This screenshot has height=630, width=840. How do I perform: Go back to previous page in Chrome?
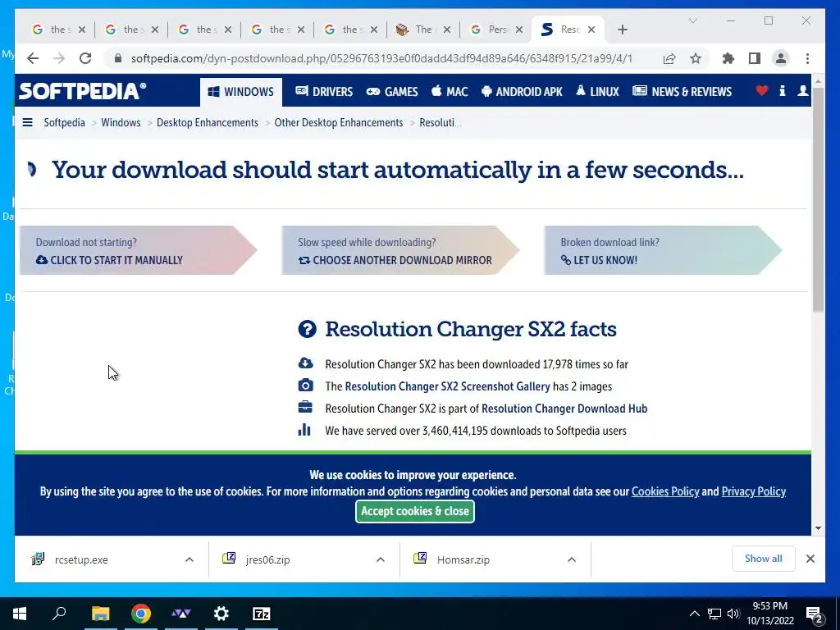pos(33,58)
